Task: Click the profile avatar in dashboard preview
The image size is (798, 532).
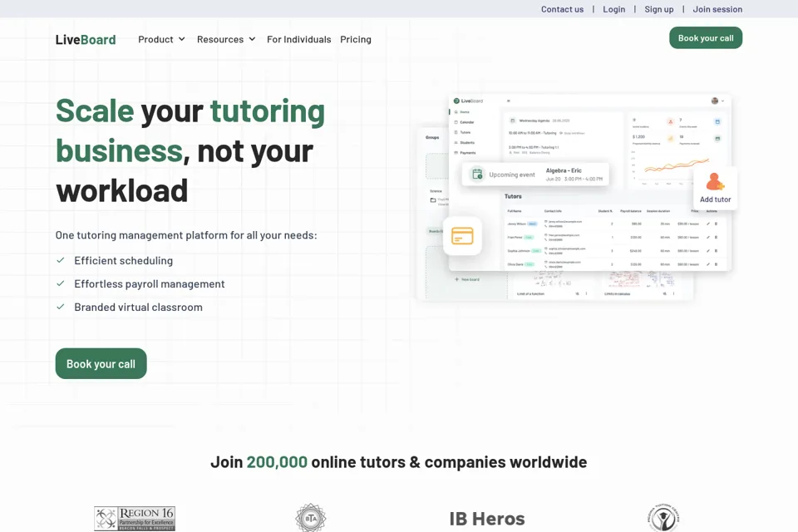Action: (715, 101)
